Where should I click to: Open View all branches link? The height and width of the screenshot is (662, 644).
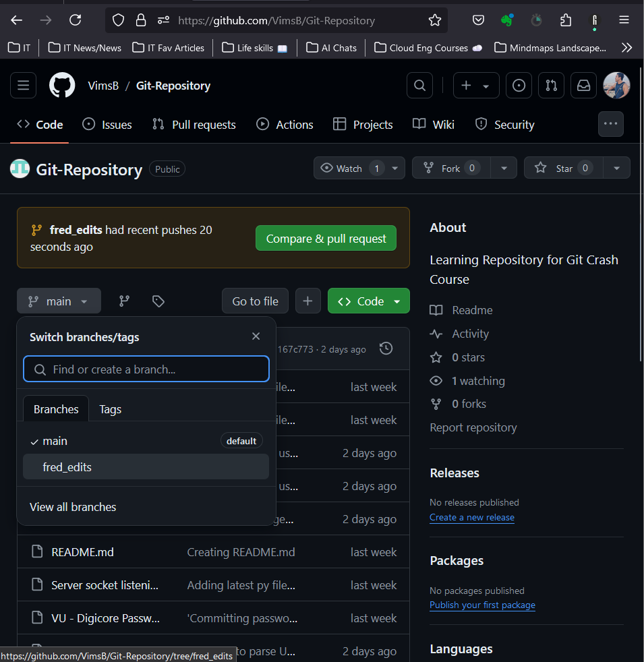[x=73, y=507]
